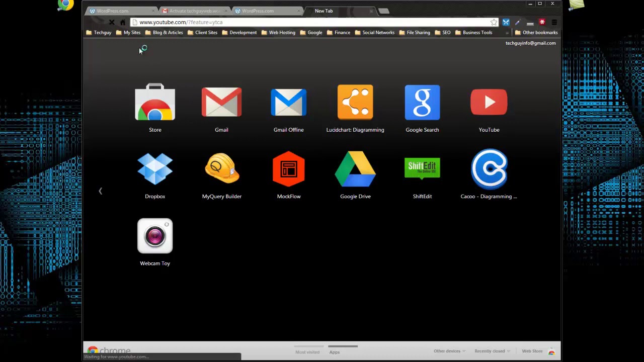This screenshot has height=362, width=644.
Task: Show hidden bookmarks overflow chevron
Action: tap(507, 33)
